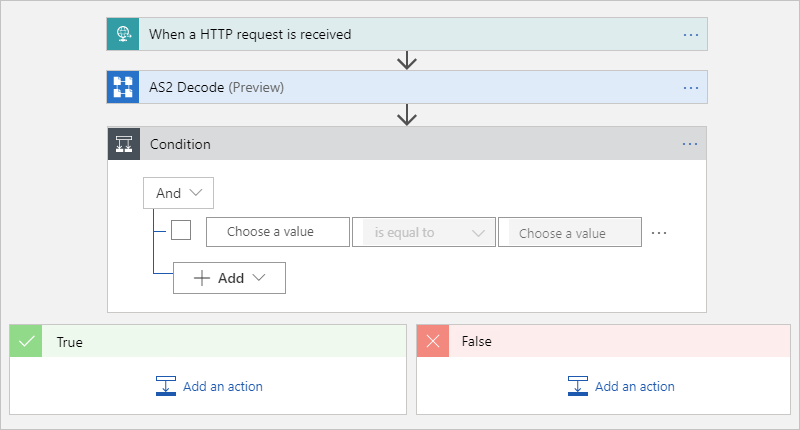Select the 'When a HTTP request is received' title
The width and height of the screenshot is (800, 430).
[x=250, y=34]
